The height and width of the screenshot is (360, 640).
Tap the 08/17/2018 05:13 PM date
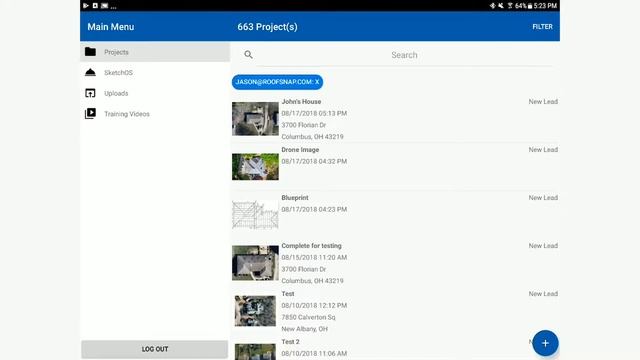pos(314,113)
